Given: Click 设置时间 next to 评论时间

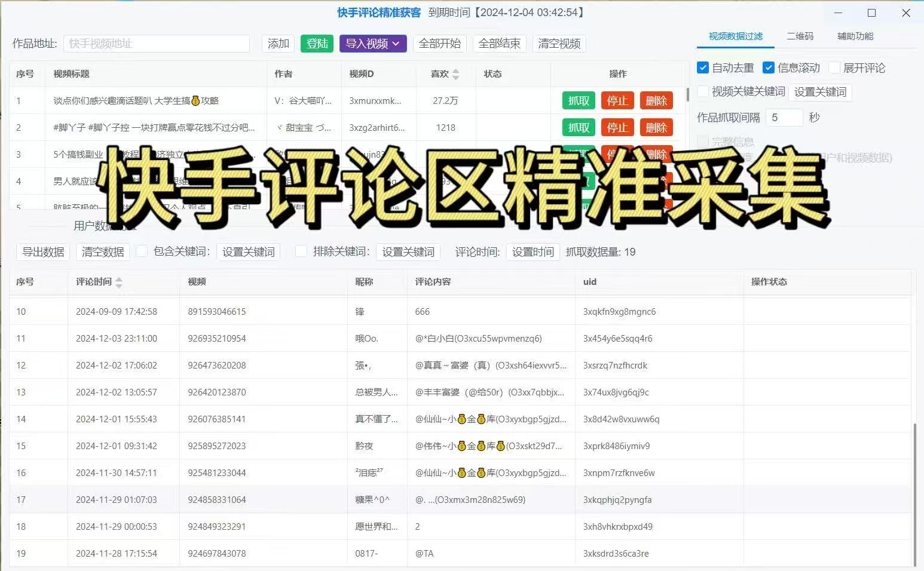Looking at the screenshot, I should 533,252.
